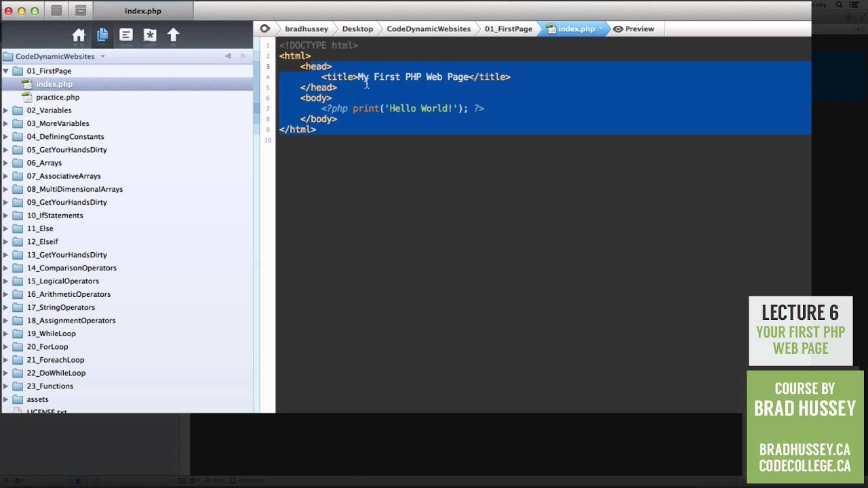Select practice.php in the file list
The width and height of the screenshot is (868, 488).
127,98
